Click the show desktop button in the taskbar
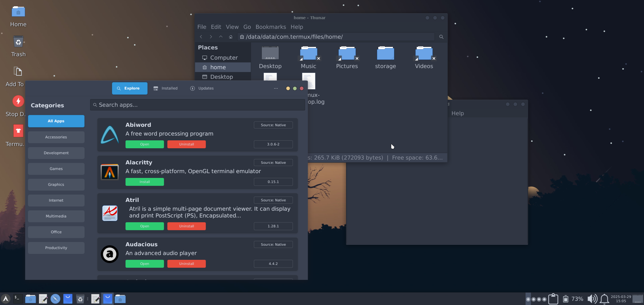 point(638,299)
